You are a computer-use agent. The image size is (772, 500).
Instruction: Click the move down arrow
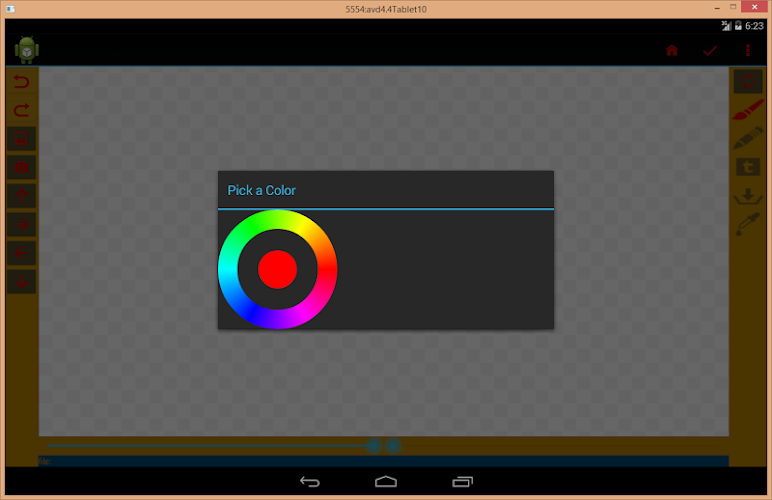tap(21, 281)
